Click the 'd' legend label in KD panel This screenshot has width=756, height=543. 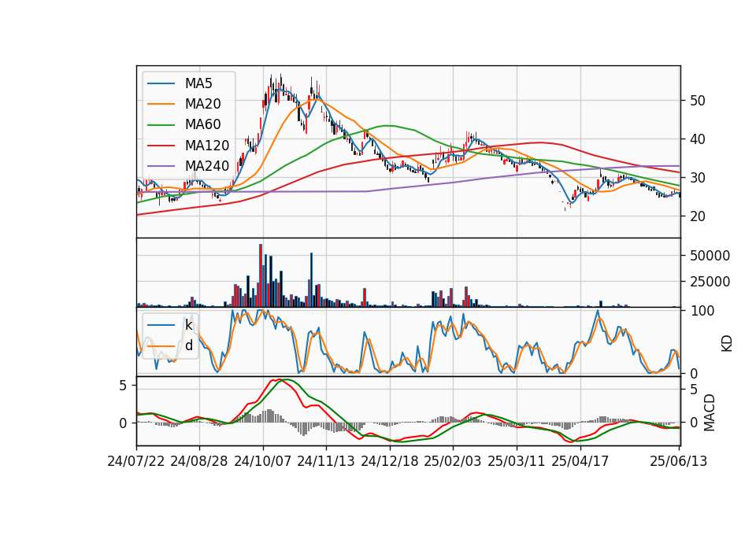(188, 345)
